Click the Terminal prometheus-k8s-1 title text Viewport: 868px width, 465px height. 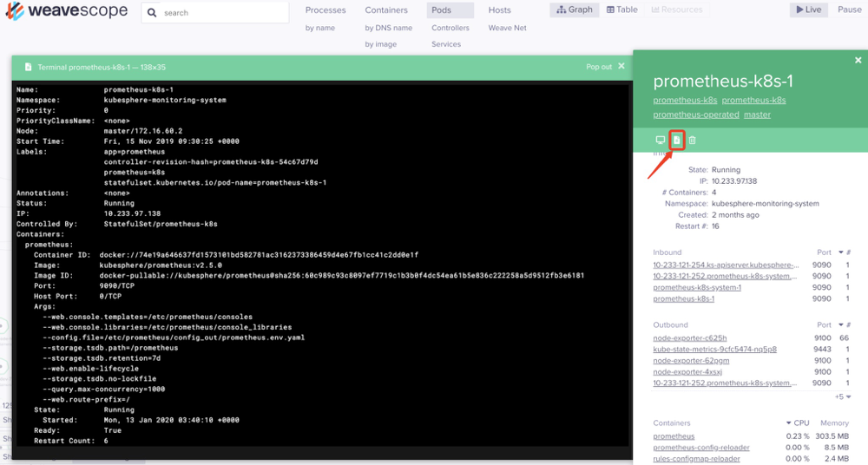click(x=102, y=67)
